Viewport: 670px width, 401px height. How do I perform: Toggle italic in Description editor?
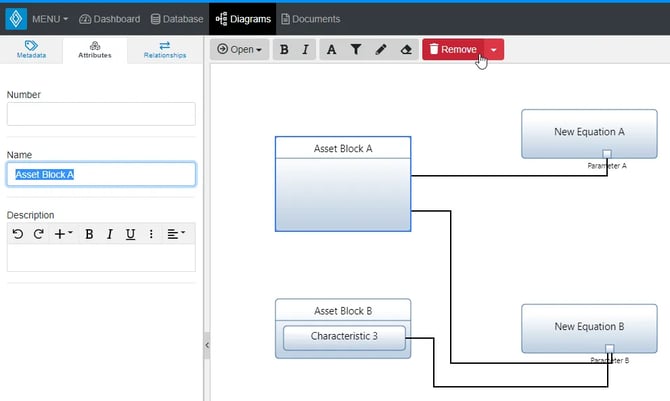click(109, 234)
